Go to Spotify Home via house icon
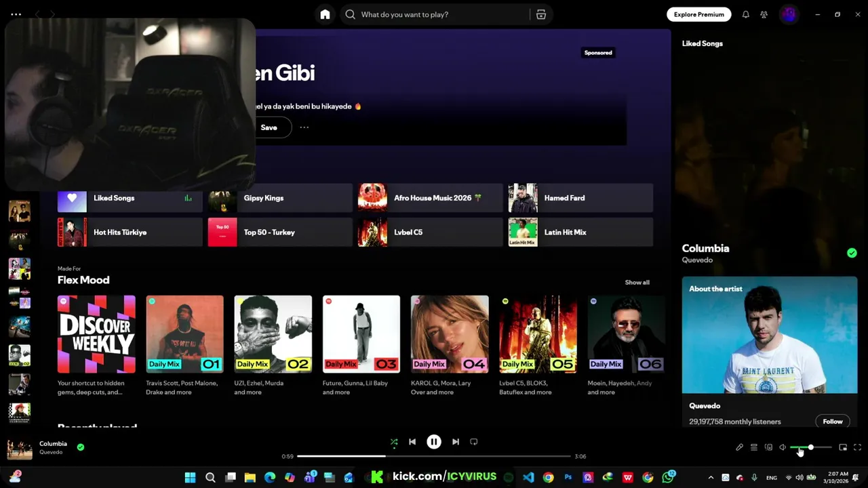The height and width of the screenshot is (488, 868). click(x=325, y=14)
